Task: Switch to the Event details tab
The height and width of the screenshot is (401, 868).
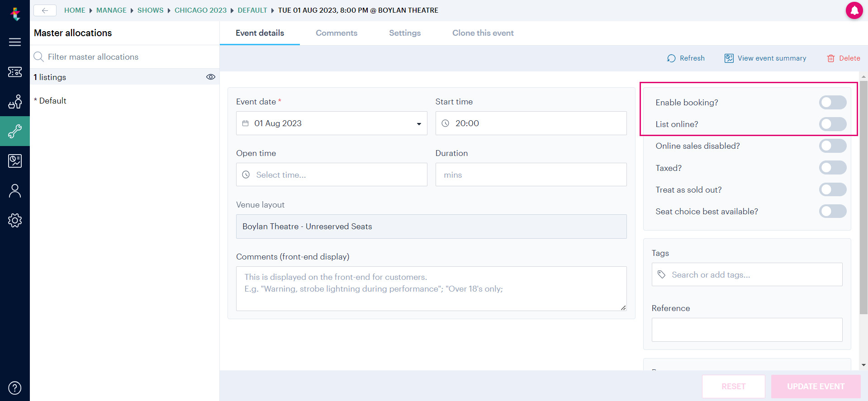Action: tap(260, 33)
